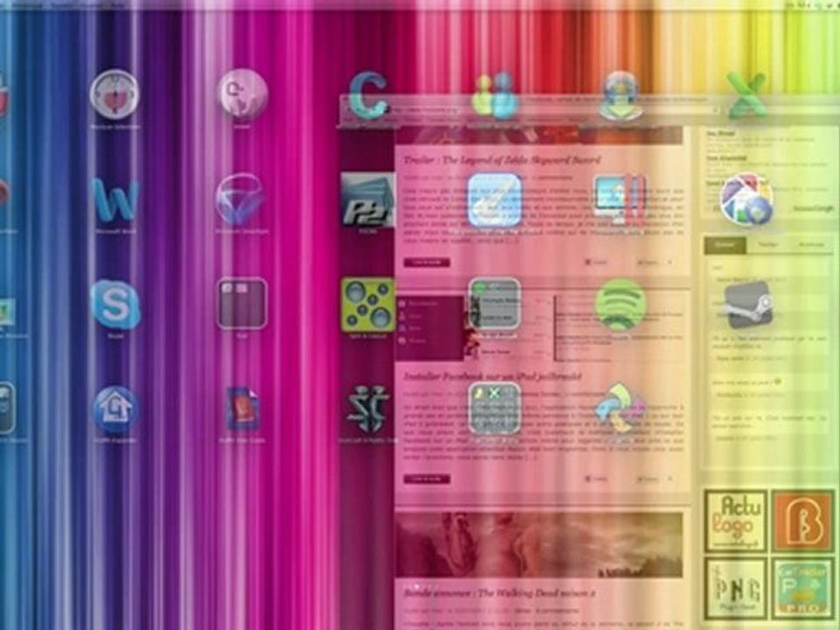The image size is (840, 630).
Task: Open the app folder beside Spotify
Action: coord(494,304)
